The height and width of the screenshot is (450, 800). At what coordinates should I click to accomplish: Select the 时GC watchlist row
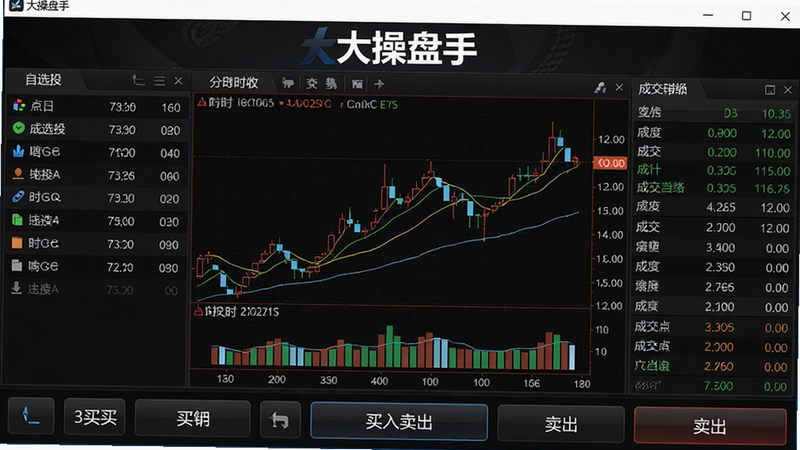pos(96,244)
